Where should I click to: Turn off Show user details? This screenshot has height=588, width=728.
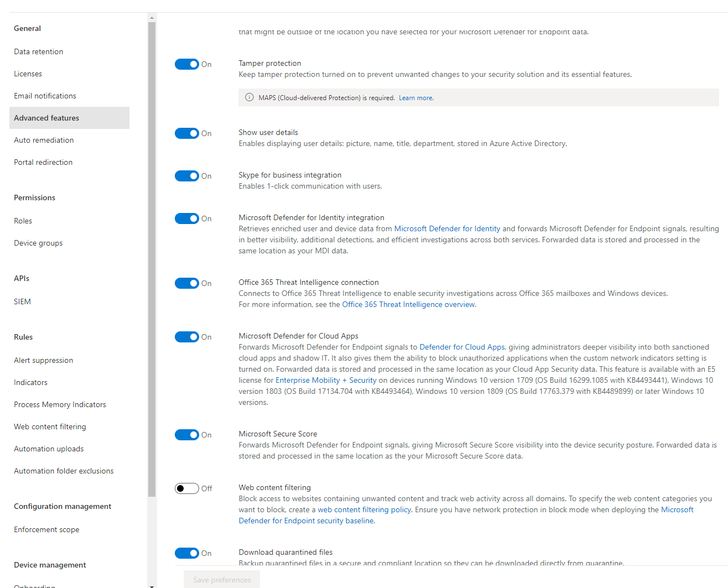(x=187, y=133)
